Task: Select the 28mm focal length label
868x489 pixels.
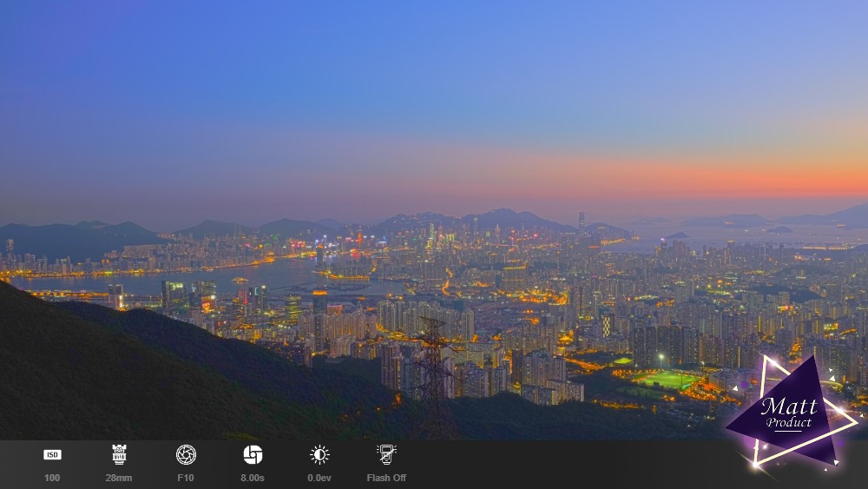Action: click(119, 478)
